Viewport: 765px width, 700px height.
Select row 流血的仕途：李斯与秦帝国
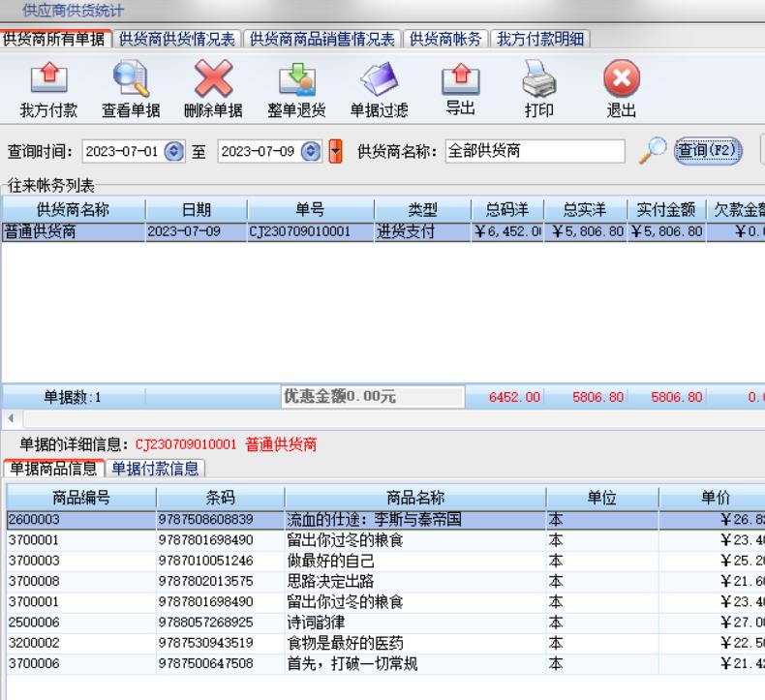pos(386,520)
